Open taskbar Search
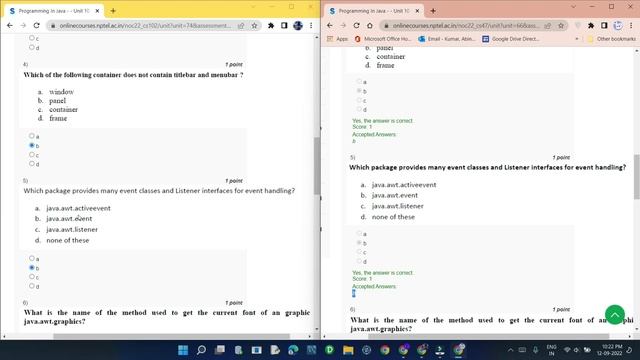The height and width of the screenshot is (360, 640). (201, 350)
